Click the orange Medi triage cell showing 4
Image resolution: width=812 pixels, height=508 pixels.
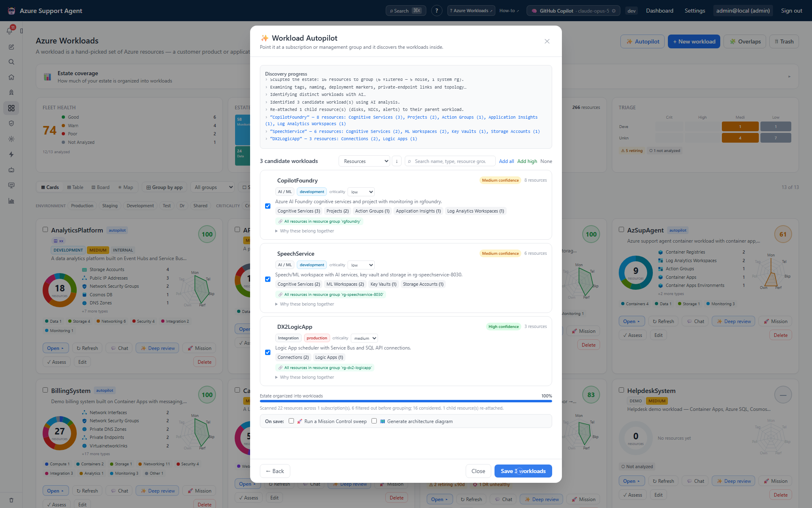click(x=740, y=138)
